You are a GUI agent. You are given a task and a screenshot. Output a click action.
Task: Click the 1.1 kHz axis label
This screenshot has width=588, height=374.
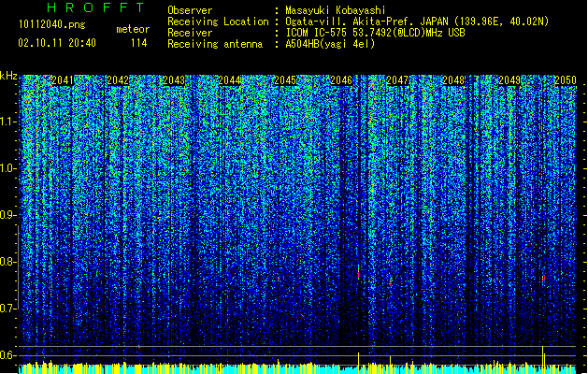point(7,122)
